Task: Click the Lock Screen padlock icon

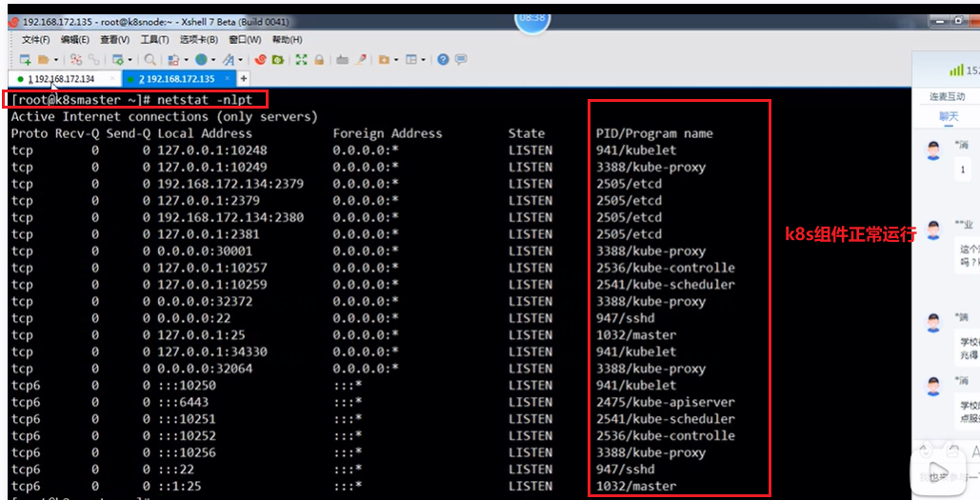Action: point(319,59)
